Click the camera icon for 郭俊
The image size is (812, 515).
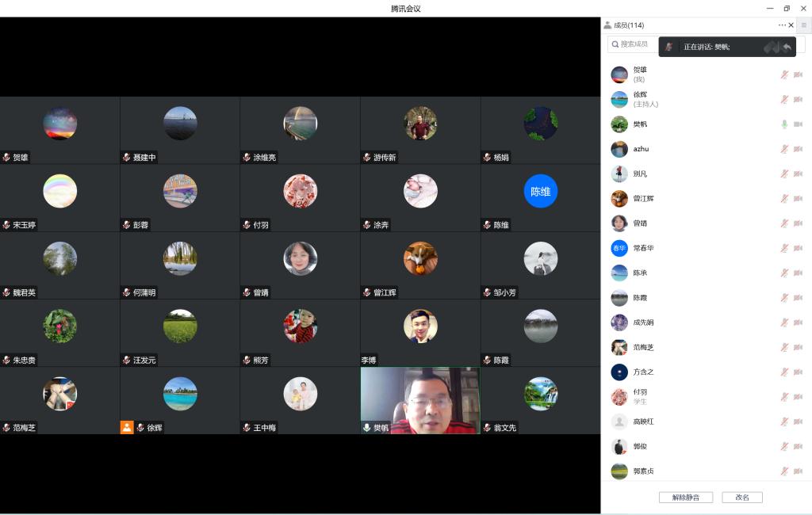798,447
